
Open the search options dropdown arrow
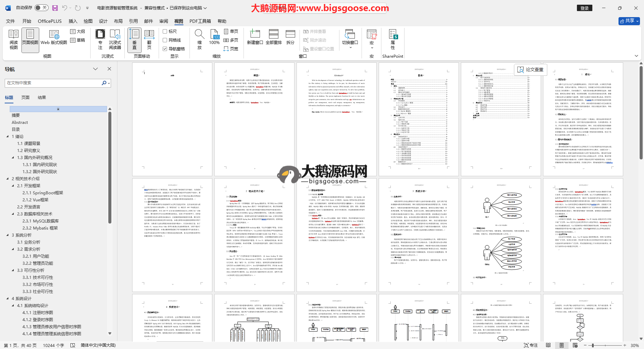pos(109,83)
